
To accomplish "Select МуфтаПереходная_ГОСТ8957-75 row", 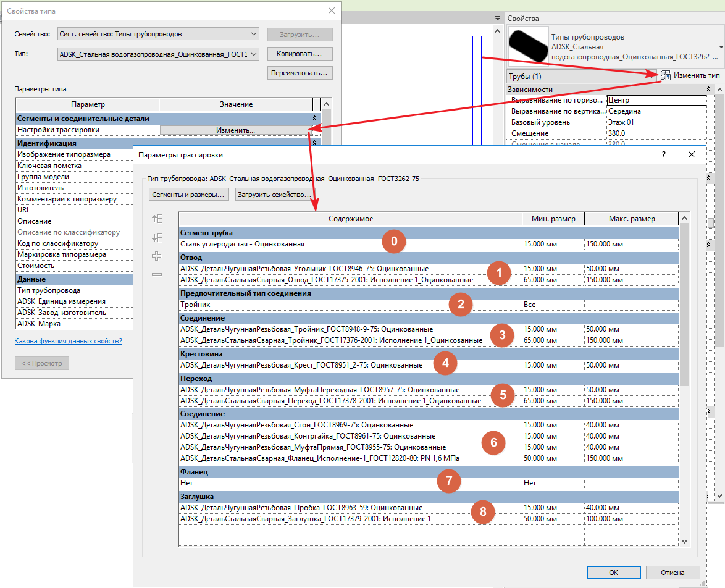I will tap(429, 390).
